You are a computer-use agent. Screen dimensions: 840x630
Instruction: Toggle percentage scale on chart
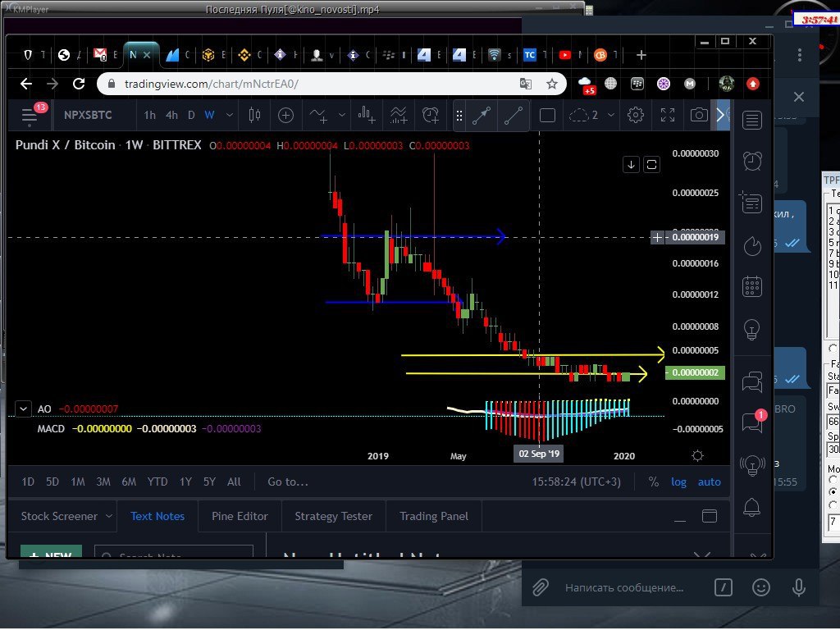(x=654, y=482)
